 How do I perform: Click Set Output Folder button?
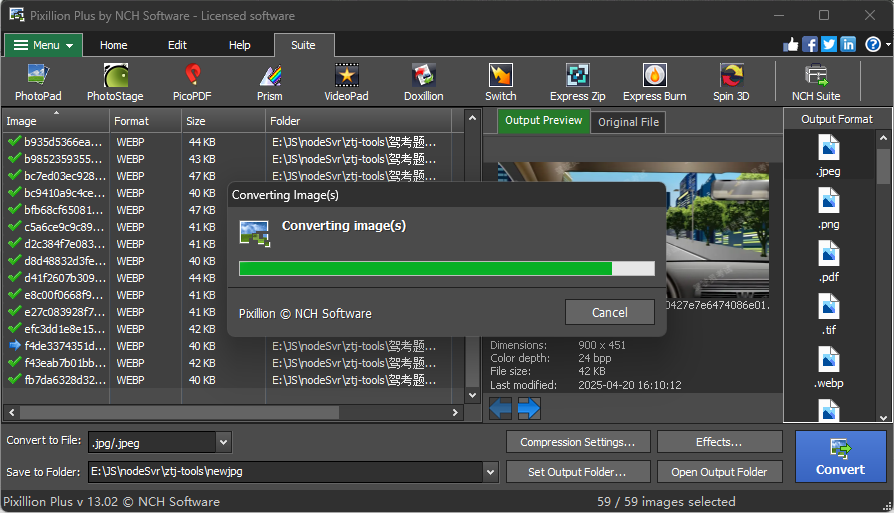tap(578, 472)
